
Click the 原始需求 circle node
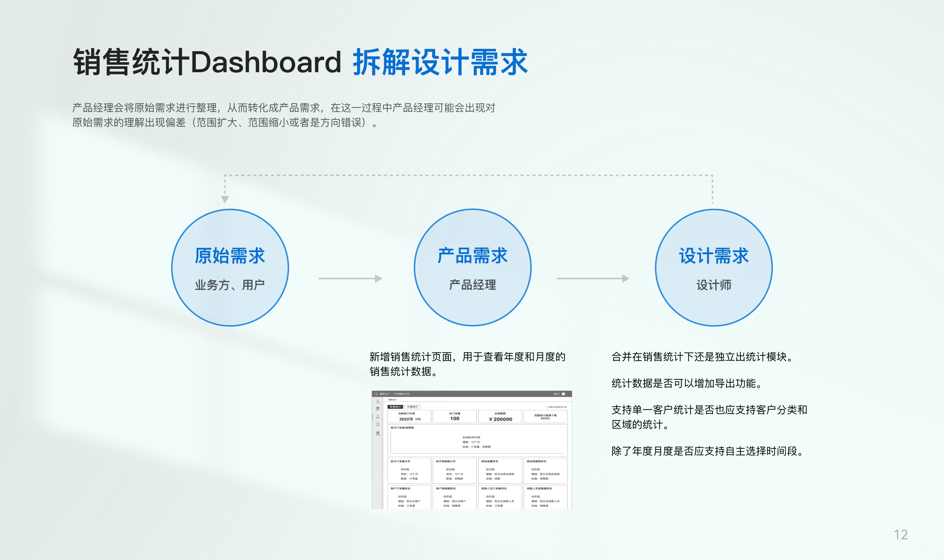(x=230, y=267)
